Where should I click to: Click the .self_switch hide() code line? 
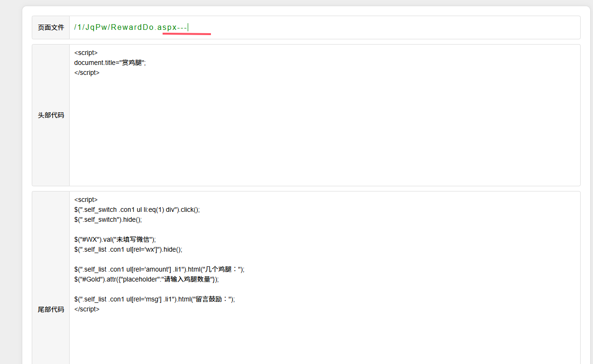[108, 219]
